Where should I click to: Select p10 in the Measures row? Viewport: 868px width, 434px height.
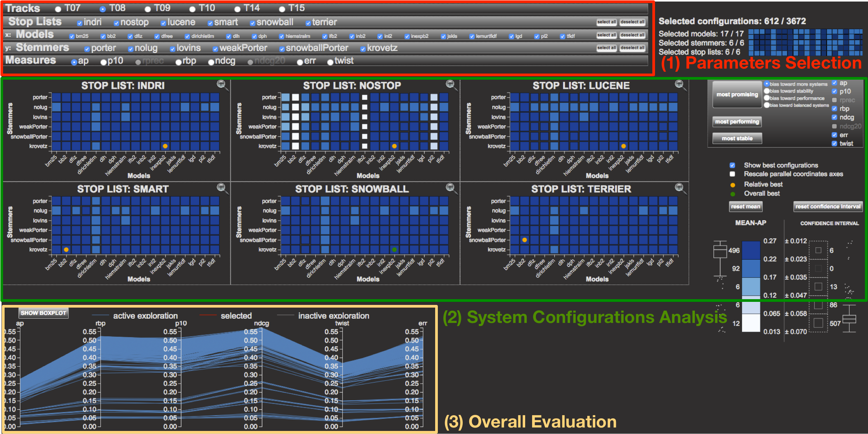click(x=103, y=62)
